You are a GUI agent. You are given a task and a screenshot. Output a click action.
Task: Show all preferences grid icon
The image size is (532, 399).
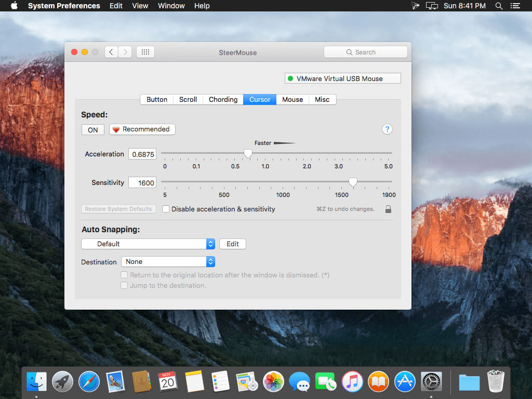[x=145, y=52]
